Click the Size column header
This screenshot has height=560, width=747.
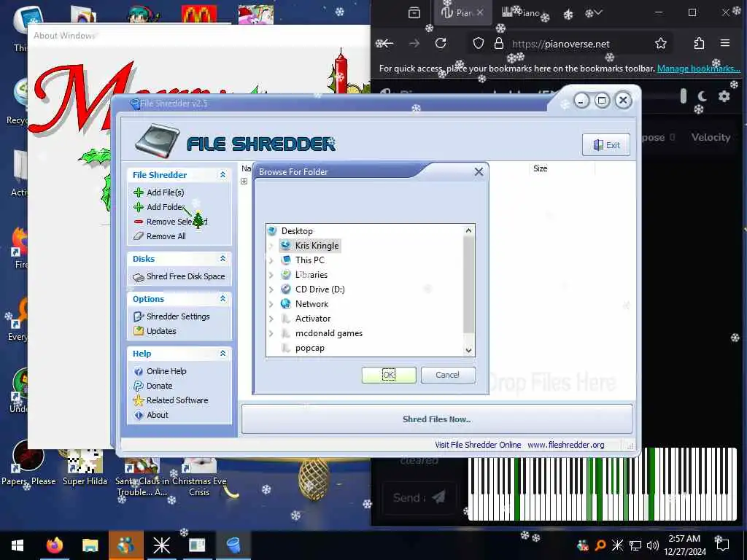coord(541,168)
